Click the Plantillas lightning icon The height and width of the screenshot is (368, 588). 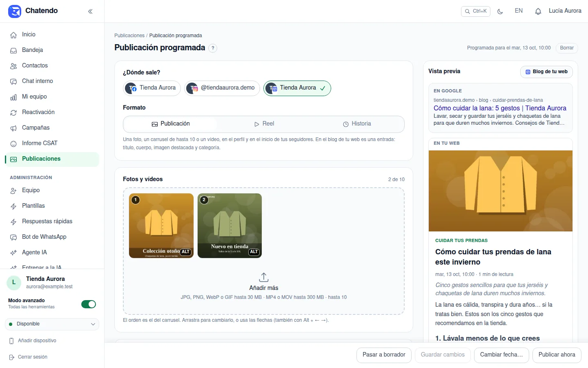(x=13, y=206)
